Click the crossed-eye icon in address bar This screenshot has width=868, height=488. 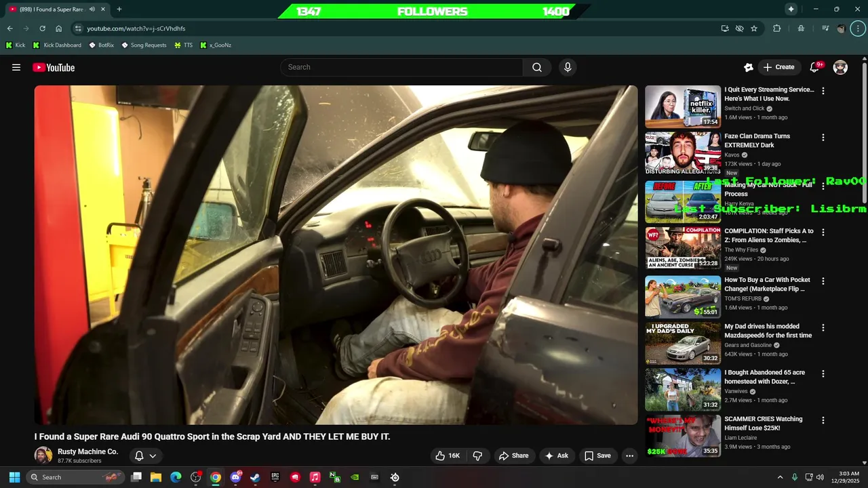pyautogui.click(x=740, y=28)
